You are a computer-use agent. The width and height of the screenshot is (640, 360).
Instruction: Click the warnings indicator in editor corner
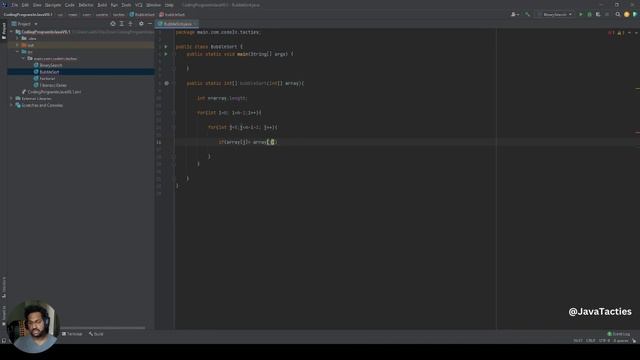coord(620,33)
